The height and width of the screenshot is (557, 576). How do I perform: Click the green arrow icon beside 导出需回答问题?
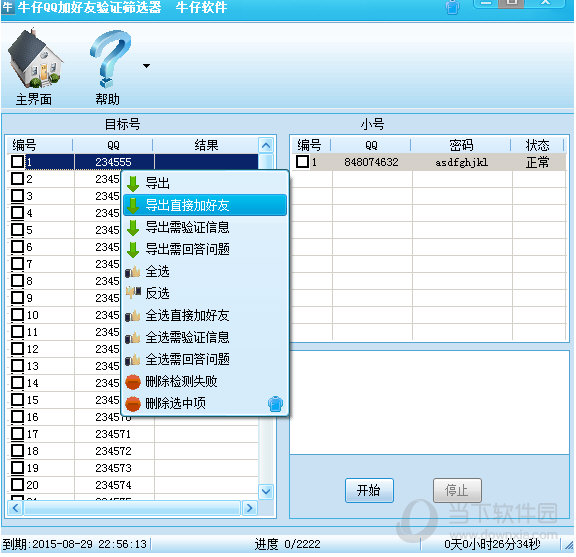click(x=133, y=249)
